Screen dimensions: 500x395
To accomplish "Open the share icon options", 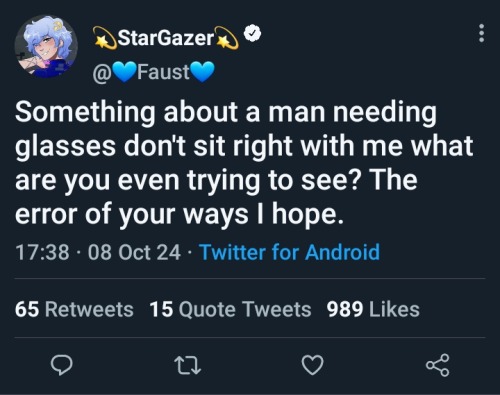I will 438,365.
